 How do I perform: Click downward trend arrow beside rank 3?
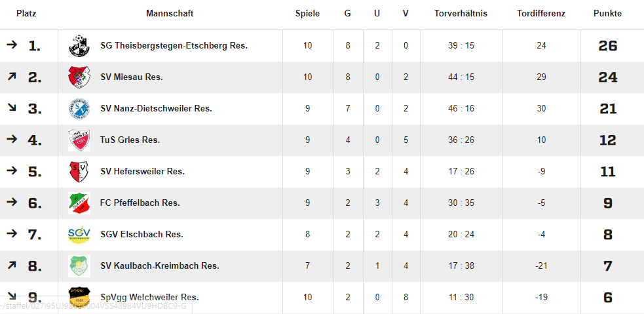click(x=12, y=108)
